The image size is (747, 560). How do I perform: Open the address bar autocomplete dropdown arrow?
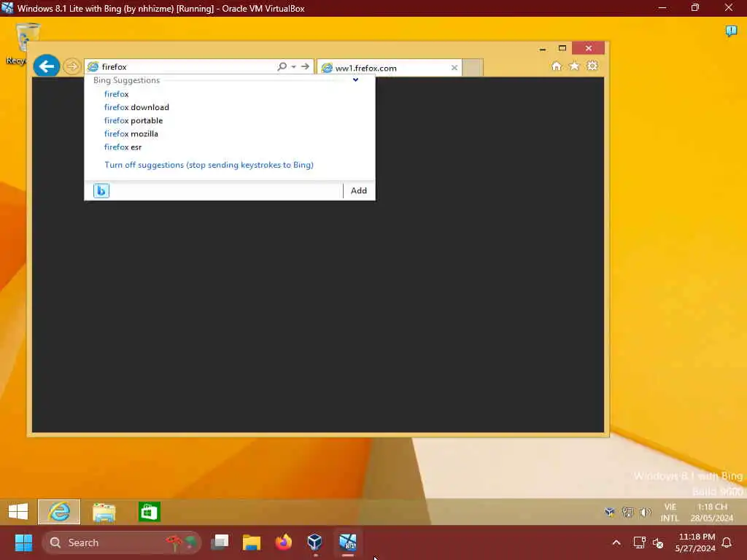294,66
